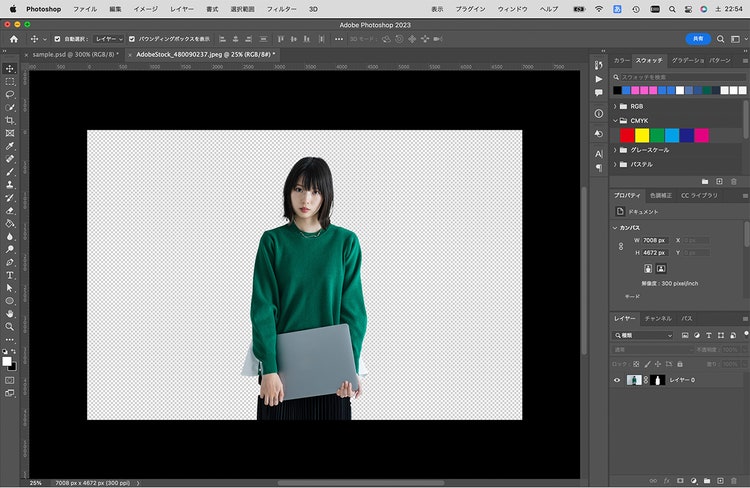
Task: Toggle lock all layer icon
Action: point(680,364)
